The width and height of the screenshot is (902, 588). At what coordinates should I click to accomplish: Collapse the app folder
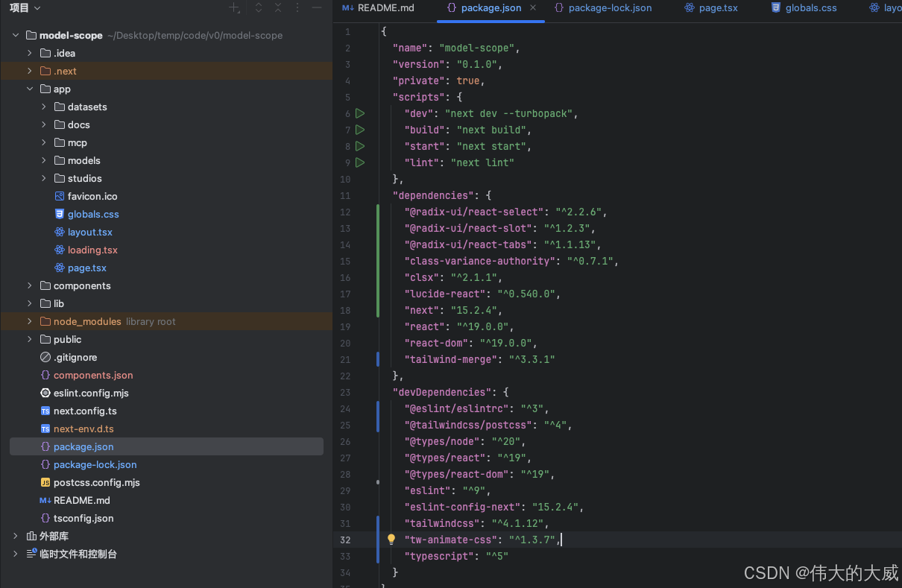pyautogui.click(x=30, y=89)
